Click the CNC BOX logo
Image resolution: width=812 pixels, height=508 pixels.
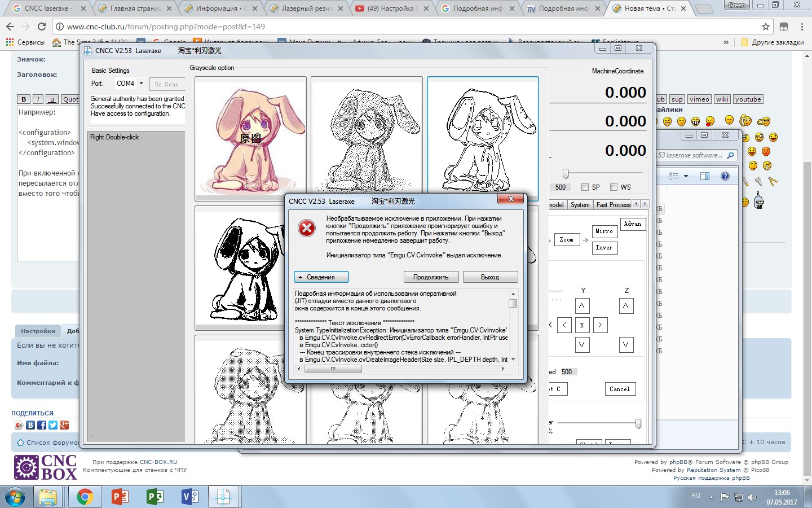click(x=45, y=467)
